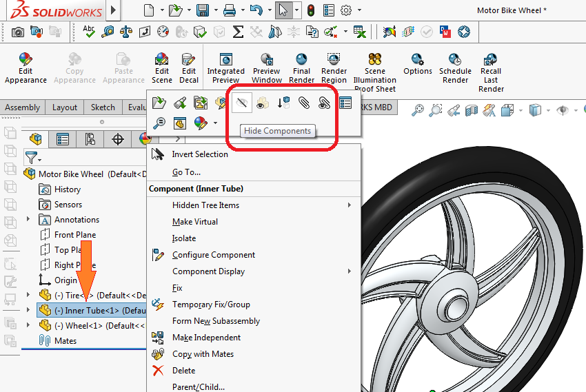The width and height of the screenshot is (586, 392).
Task: Open the Select tool dropdown arrow
Action: (296, 10)
